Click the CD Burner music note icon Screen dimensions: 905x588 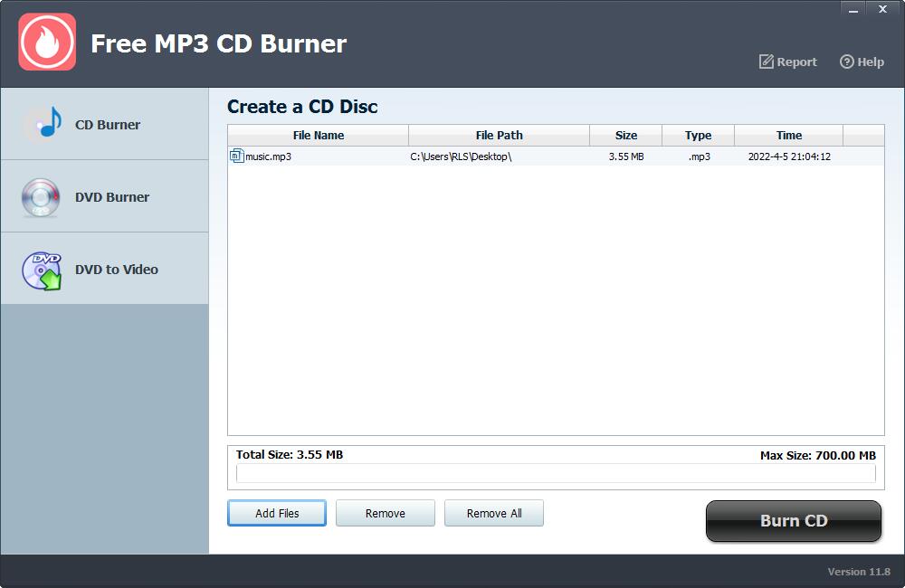44,123
